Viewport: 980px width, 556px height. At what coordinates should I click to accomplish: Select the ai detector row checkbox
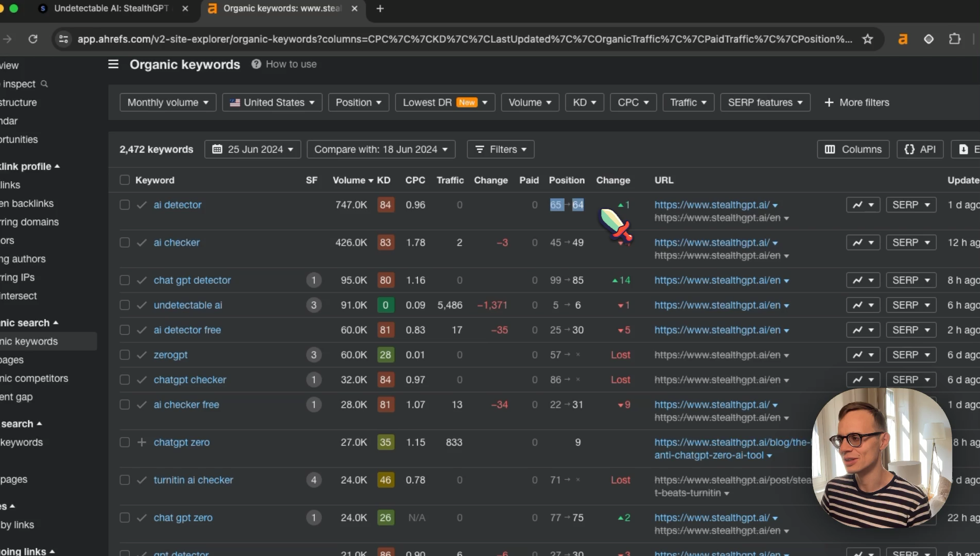[x=124, y=205]
